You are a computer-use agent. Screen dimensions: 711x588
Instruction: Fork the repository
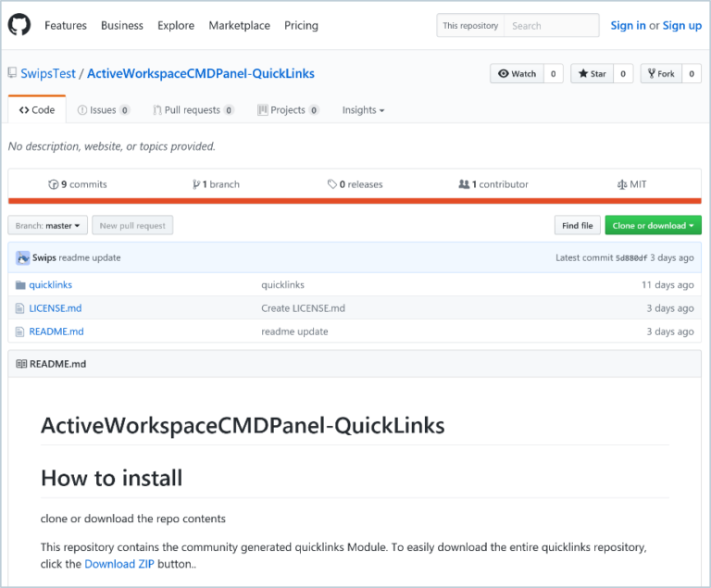coord(661,74)
